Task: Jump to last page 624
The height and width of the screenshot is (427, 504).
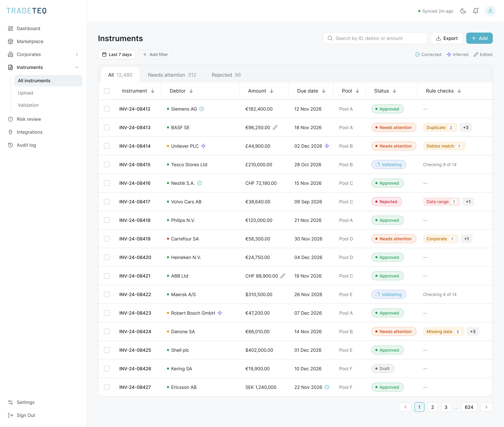Action: [x=469, y=407]
